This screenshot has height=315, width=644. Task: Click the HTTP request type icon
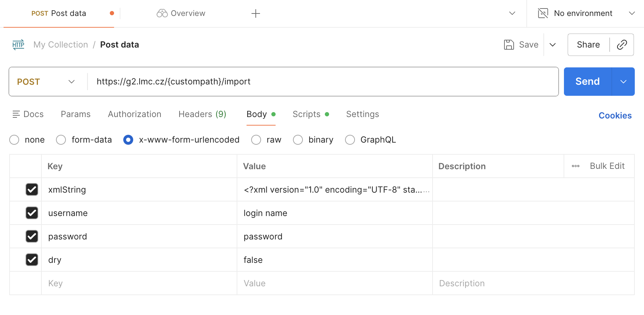(x=18, y=45)
